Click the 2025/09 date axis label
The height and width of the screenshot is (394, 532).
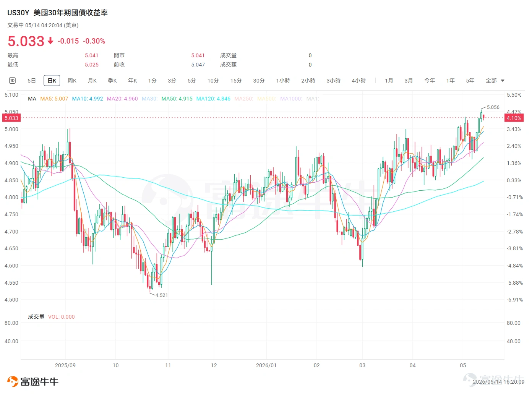(65, 365)
